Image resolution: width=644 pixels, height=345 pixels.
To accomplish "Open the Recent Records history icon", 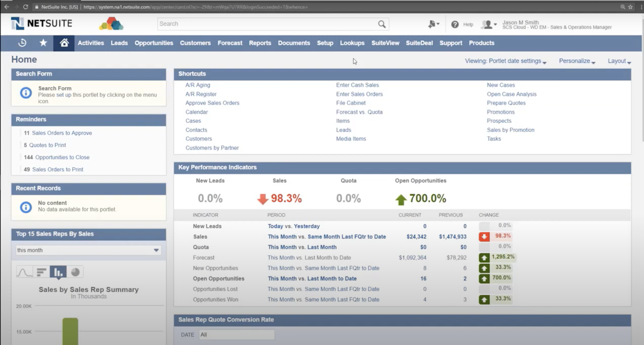I will [x=23, y=43].
